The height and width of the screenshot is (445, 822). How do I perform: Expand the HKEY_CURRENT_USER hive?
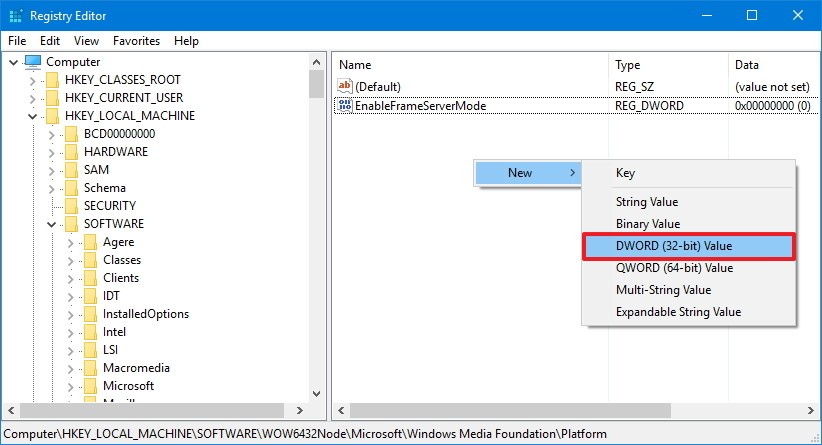(x=32, y=98)
